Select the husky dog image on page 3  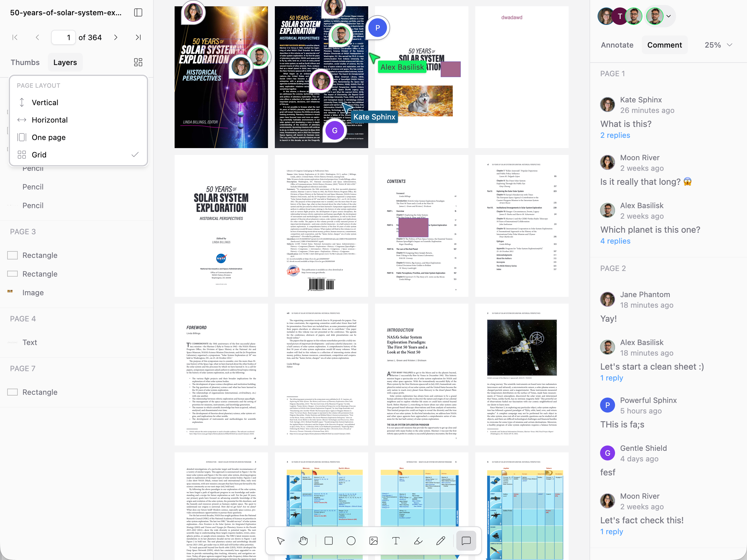[x=421, y=101]
